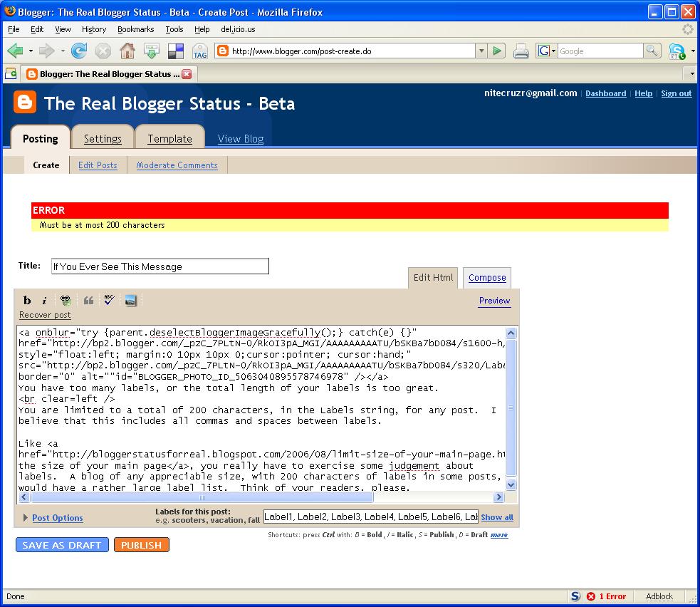Insert a link with globe icon
The image size is (700, 607).
(66, 300)
